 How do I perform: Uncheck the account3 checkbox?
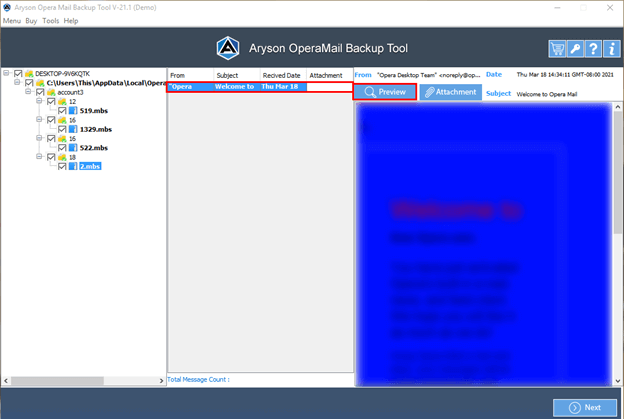click(40, 92)
